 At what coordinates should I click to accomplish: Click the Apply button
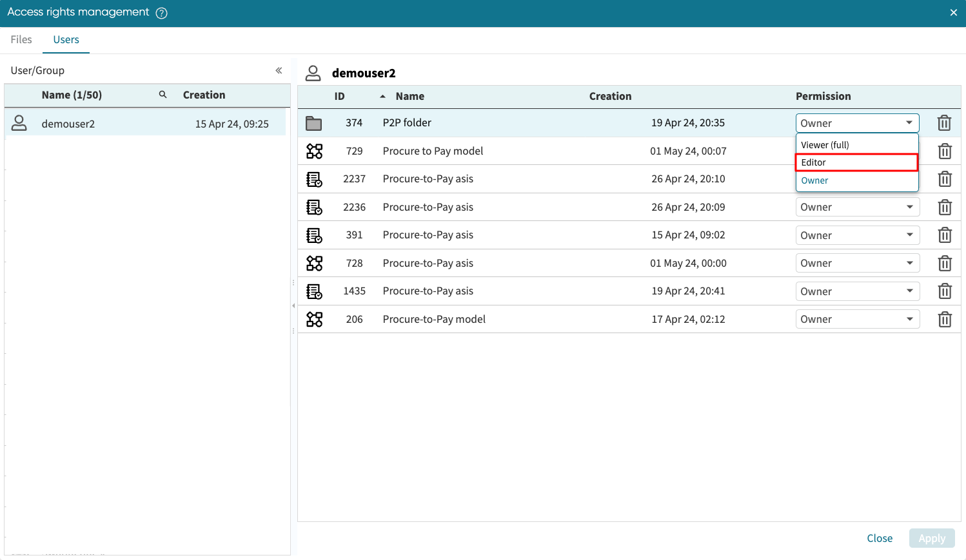click(x=931, y=538)
